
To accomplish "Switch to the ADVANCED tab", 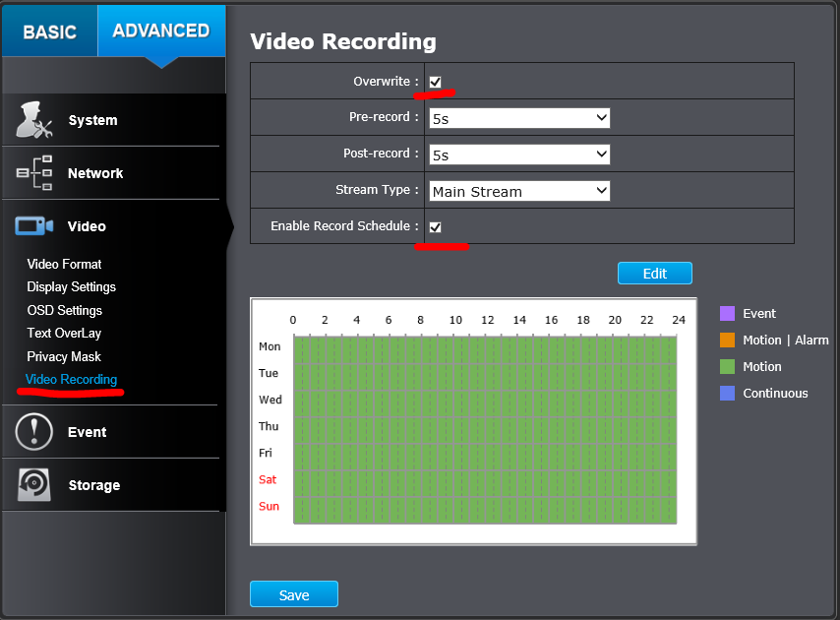I will click(x=161, y=31).
